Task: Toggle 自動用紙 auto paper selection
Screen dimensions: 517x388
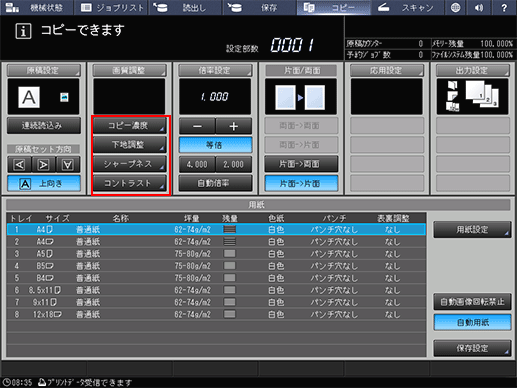Action: click(x=472, y=322)
